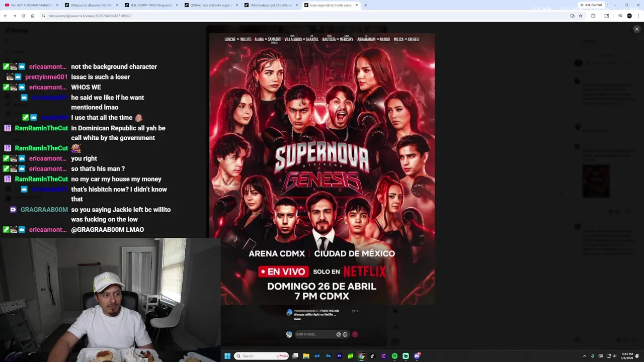Image resolution: width=644 pixels, height=362 pixels.
Task: Show hidden system tray icons chevron
Action: 584,356
